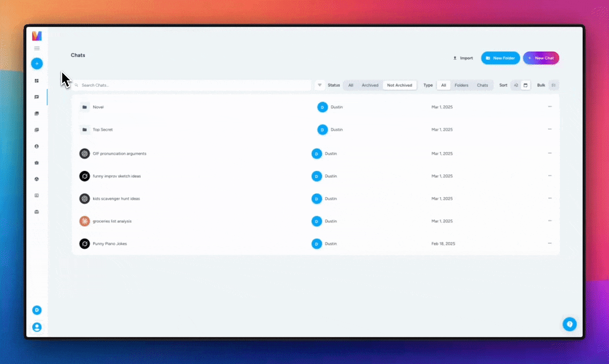Start a New Chat
Image resolution: width=609 pixels, height=364 pixels.
pyautogui.click(x=541, y=58)
